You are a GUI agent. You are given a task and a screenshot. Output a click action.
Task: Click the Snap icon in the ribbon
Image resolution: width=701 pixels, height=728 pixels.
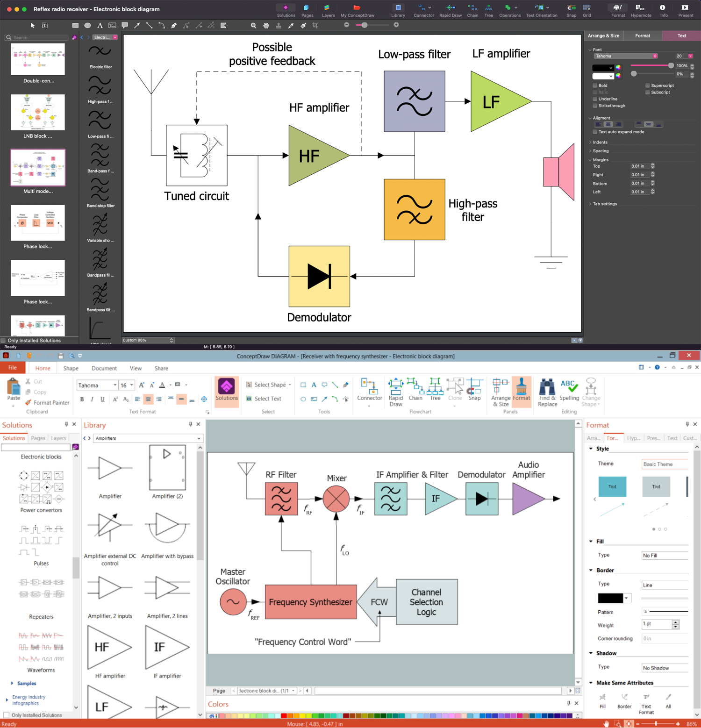tap(474, 389)
